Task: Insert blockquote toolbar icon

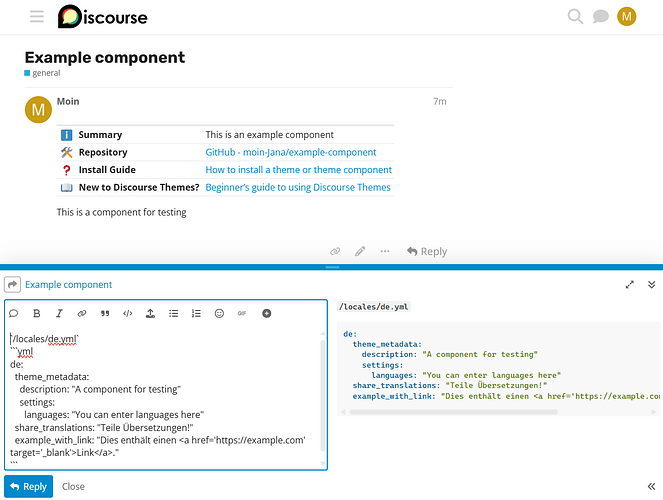Action: 105,313
